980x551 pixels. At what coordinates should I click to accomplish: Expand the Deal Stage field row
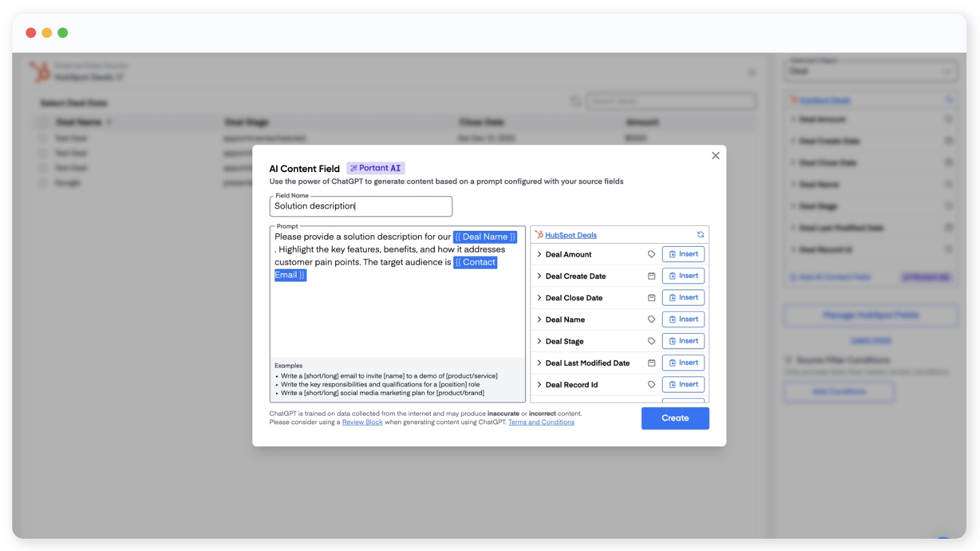(539, 341)
